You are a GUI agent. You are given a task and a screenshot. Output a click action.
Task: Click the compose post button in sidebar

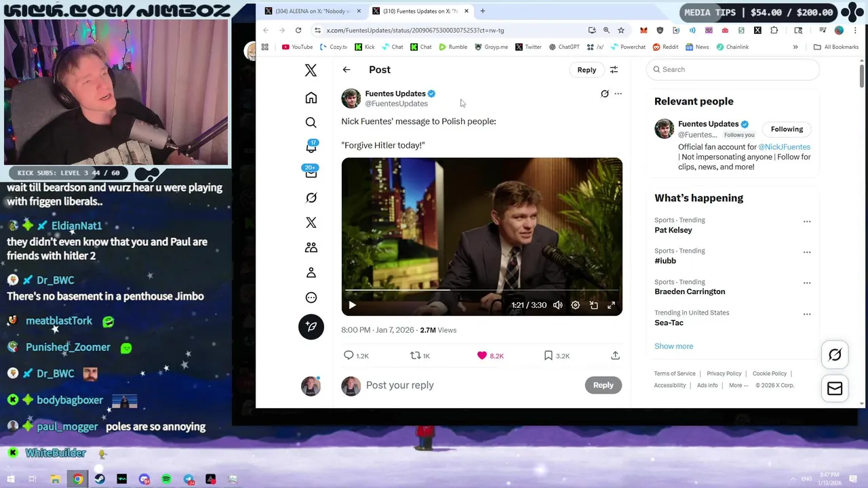click(311, 327)
